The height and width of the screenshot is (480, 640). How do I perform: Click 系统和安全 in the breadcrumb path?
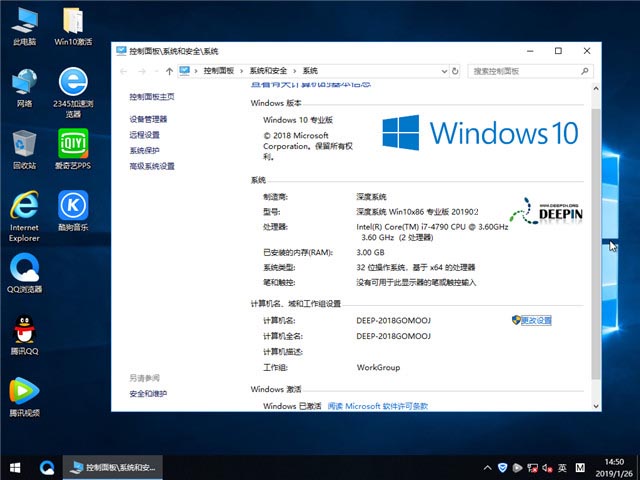(268, 71)
